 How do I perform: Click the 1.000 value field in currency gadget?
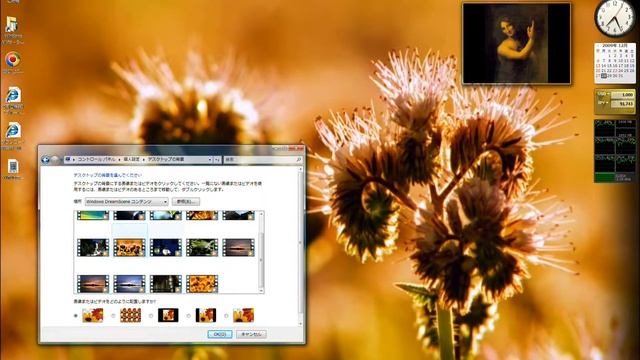(x=622, y=95)
